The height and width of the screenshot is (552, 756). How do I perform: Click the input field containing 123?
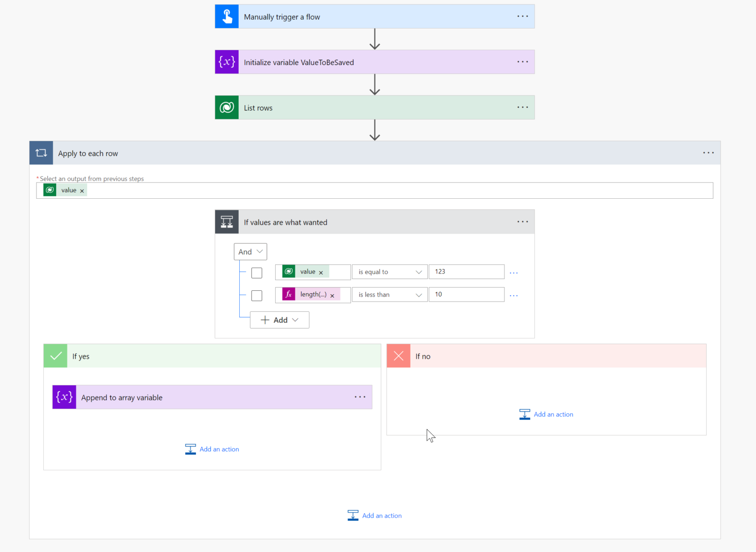[x=466, y=272]
